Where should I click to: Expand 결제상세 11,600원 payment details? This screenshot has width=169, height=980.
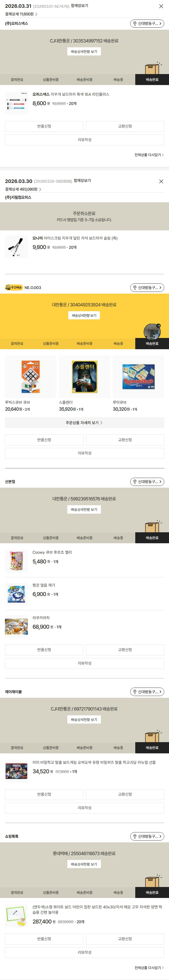tap(21, 14)
